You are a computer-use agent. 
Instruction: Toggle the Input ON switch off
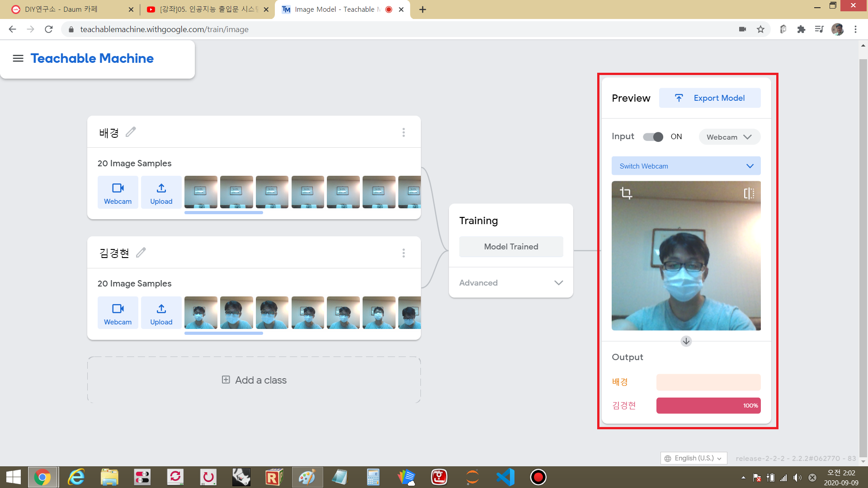[653, 137]
